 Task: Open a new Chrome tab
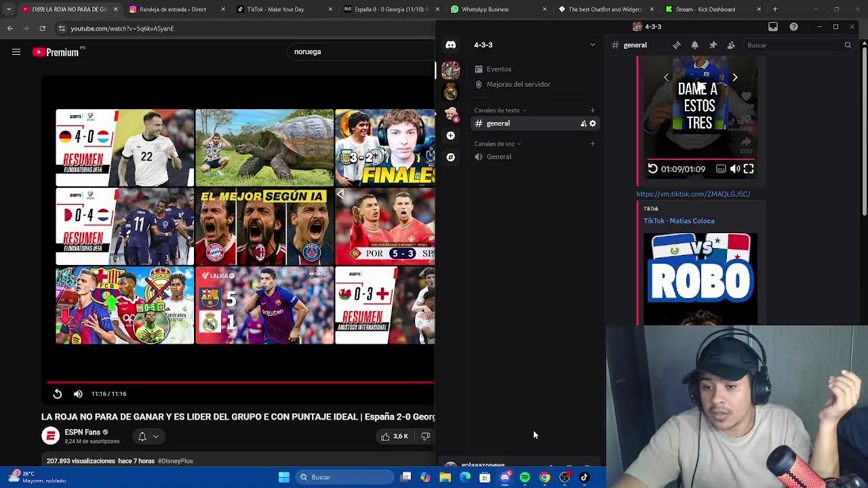(775, 9)
